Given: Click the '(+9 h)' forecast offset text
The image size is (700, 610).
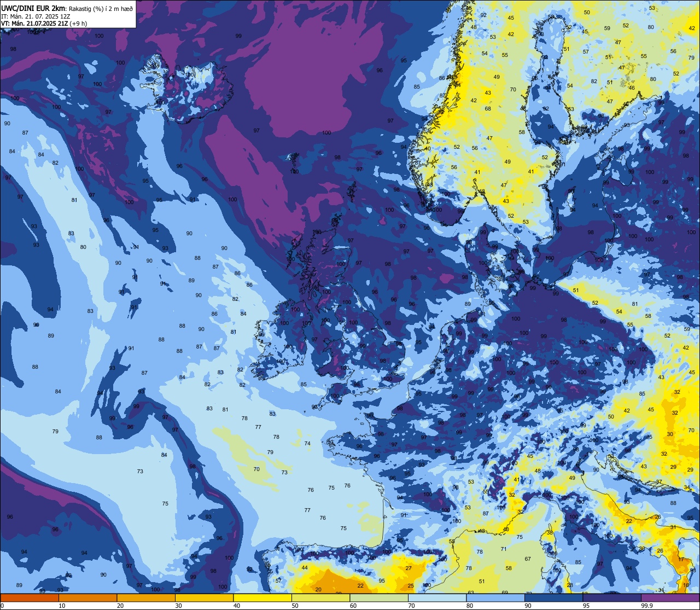Looking at the screenshot, I should [78, 24].
